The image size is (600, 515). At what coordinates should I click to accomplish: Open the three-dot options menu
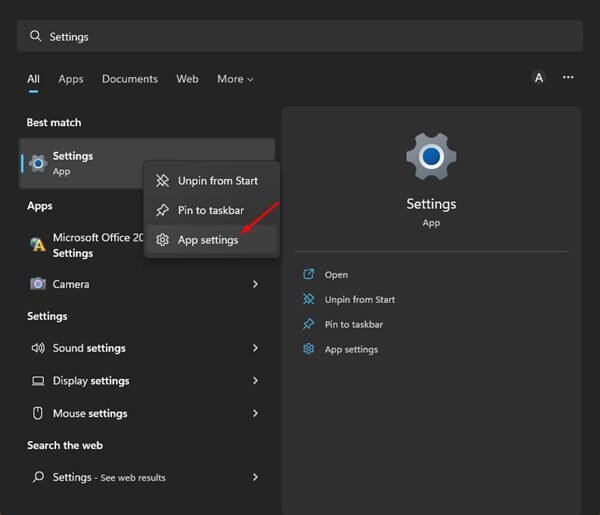tap(568, 78)
